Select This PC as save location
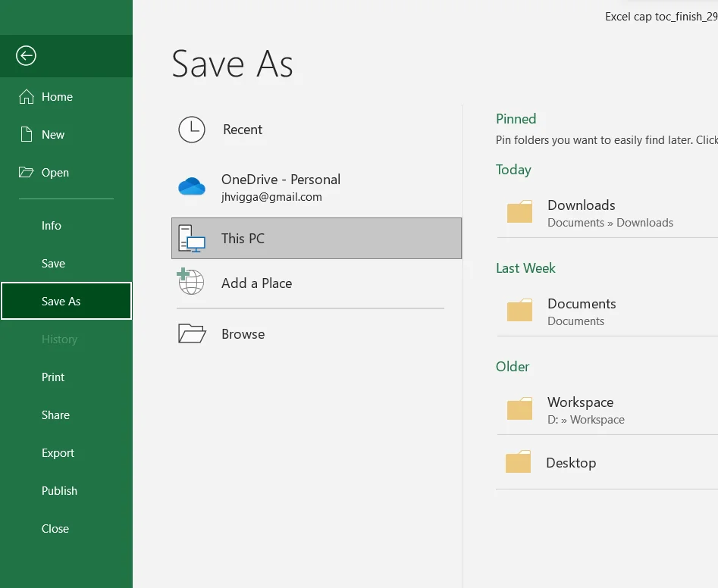This screenshot has height=588, width=718. (316, 239)
